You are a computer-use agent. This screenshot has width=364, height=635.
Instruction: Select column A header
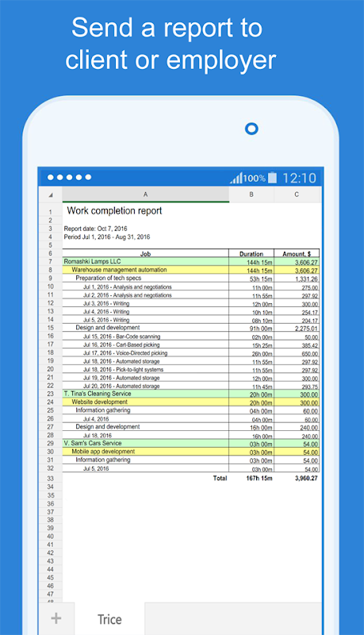tap(146, 194)
